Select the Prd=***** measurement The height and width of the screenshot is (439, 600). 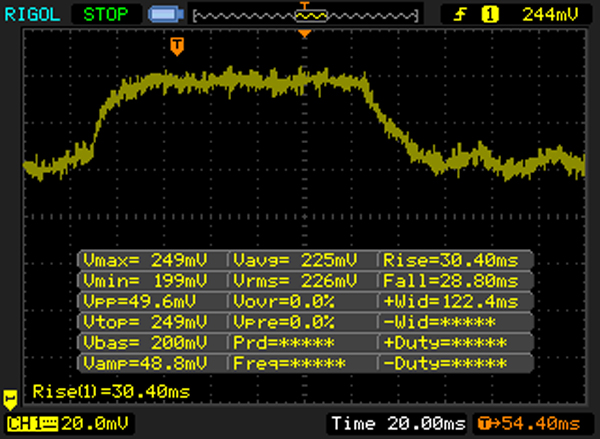click(284, 343)
